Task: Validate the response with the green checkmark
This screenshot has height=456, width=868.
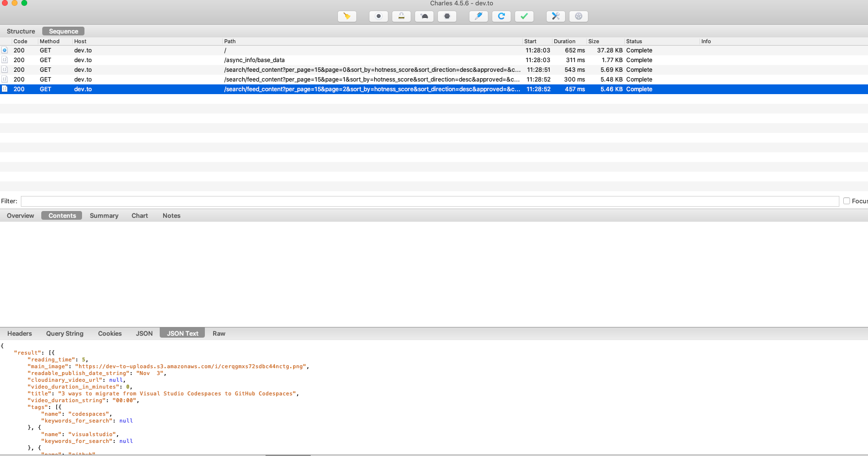Action: click(524, 16)
